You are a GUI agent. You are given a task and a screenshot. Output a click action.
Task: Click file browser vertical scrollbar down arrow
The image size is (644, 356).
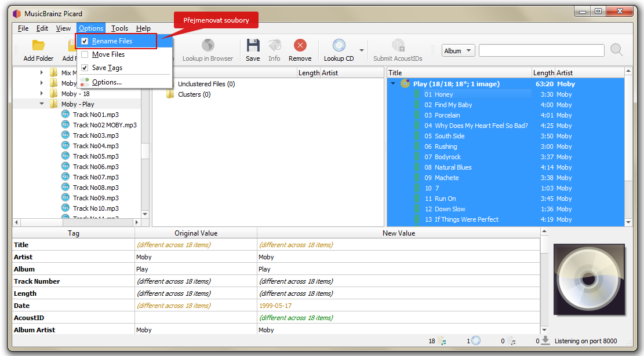pos(145,214)
